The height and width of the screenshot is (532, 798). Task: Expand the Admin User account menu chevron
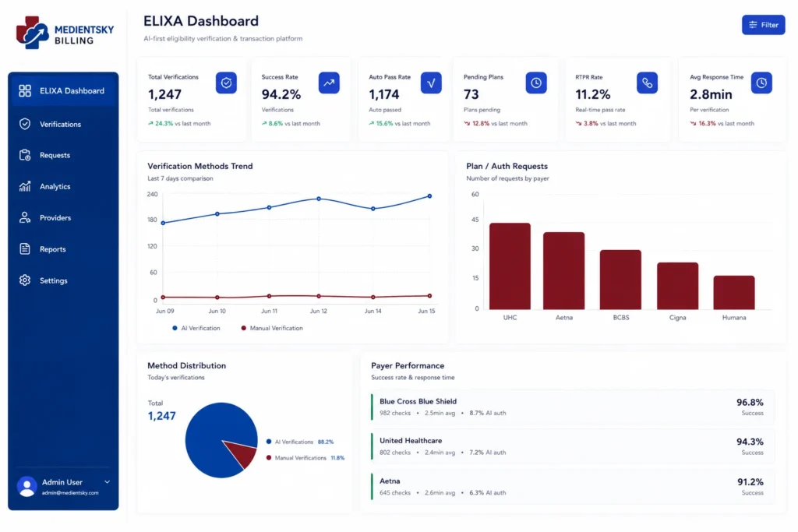(108, 481)
